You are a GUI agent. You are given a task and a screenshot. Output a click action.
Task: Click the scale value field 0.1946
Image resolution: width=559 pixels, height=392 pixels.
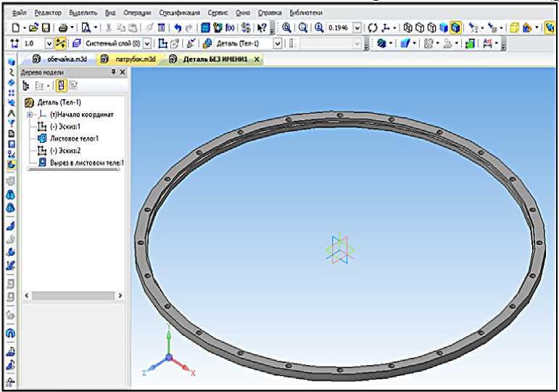tap(339, 28)
